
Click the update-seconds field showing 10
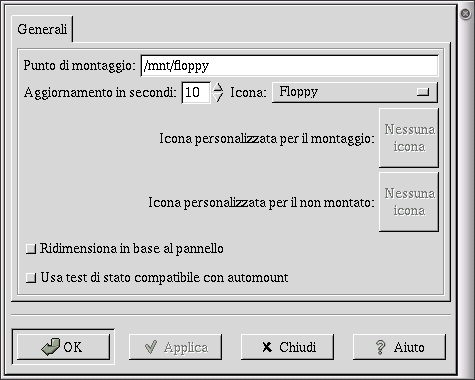tap(196, 92)
